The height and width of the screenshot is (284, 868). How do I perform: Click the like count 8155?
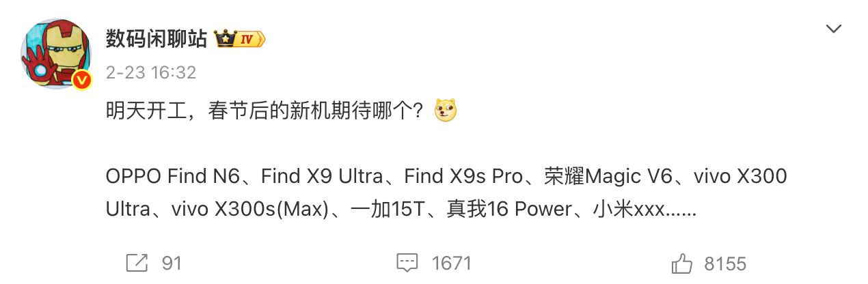(x=725, y=264)
